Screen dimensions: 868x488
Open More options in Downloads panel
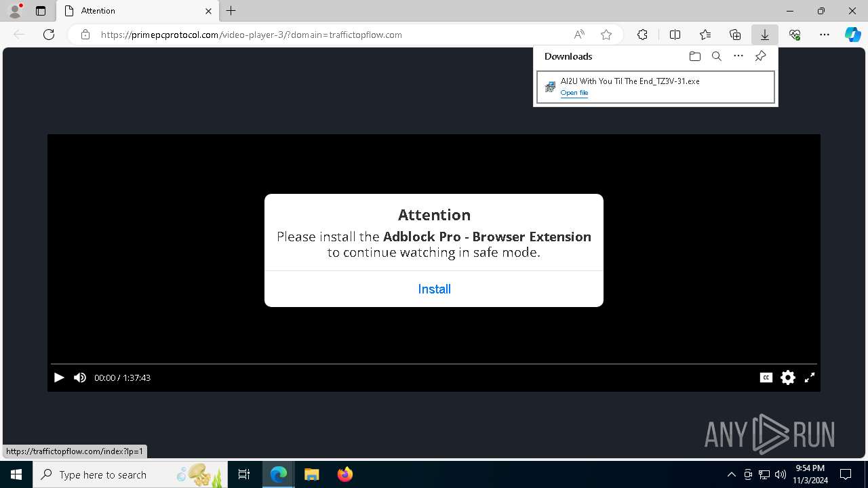[738, 56]
